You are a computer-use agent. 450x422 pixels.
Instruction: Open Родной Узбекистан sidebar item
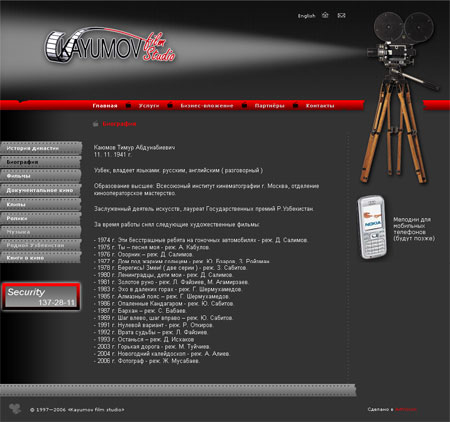[41, 245]
